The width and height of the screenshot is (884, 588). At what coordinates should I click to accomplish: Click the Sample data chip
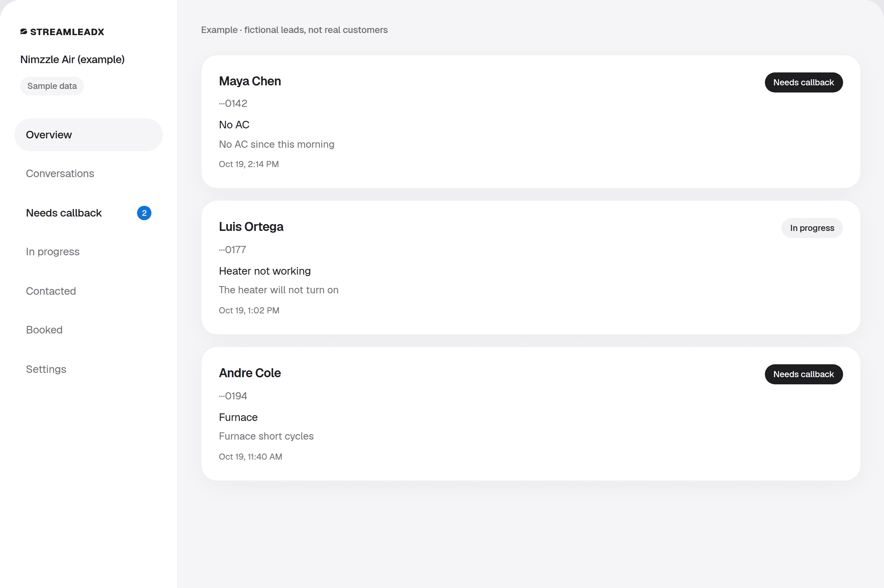[x=52, y=86]
